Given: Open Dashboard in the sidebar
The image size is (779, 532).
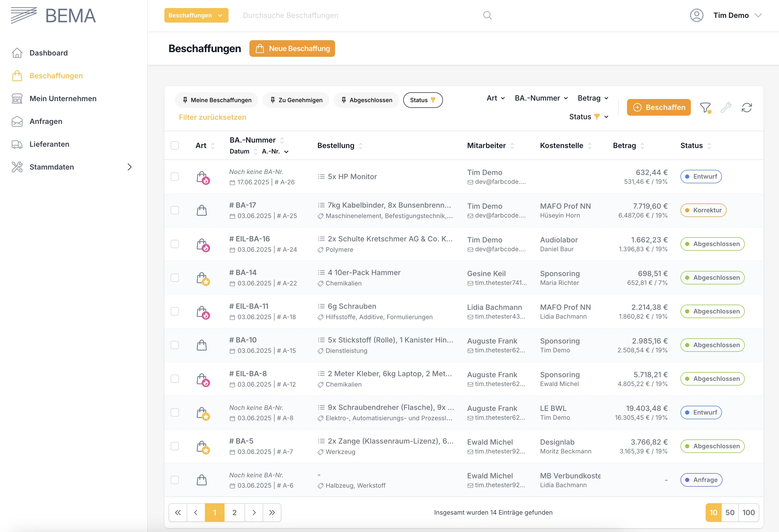Looking at the screenshot, I should 48,53.
